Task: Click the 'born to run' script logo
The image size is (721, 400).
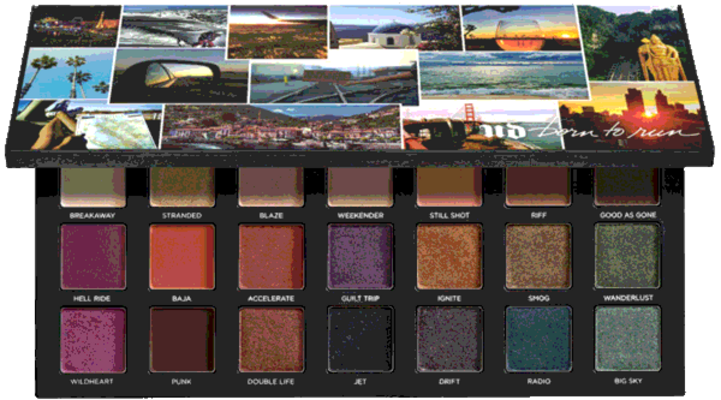Action: [618, 131]
